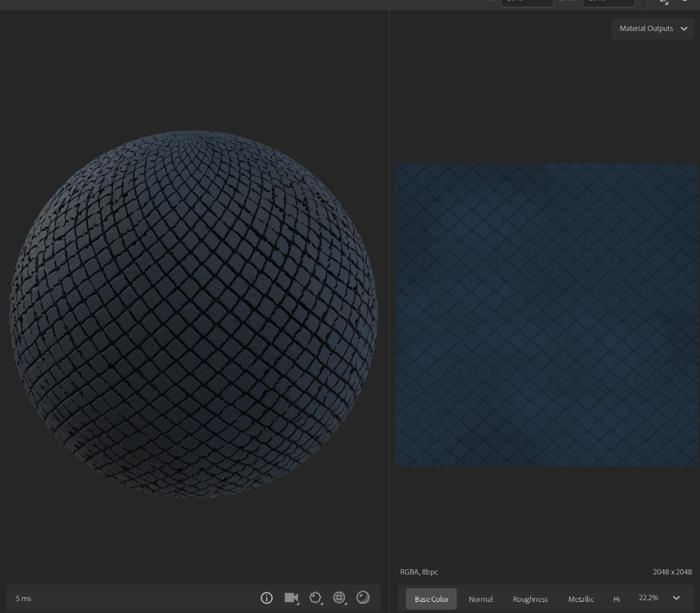This screenshot has width=700, height=613.
Task: Switch to the Roughness output tab
Action: click(530, 599)
